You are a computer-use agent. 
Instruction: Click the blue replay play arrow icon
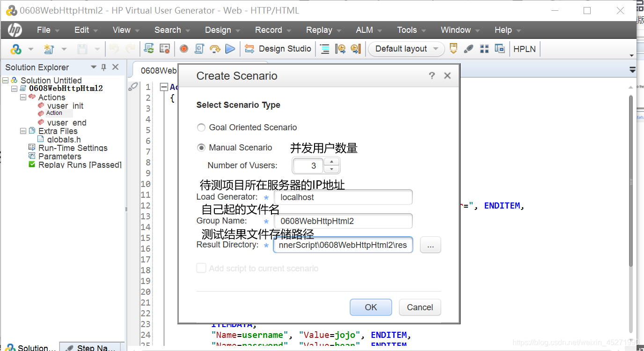click(230, 49)
